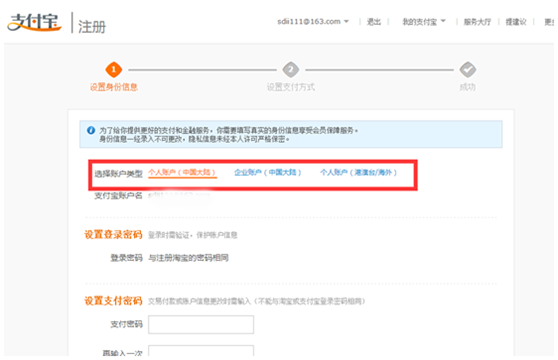The height and width of the screenshot is (360, 558).
Task: Click the Alipay (支付宝) logo
Action: [x=34, y=22]
